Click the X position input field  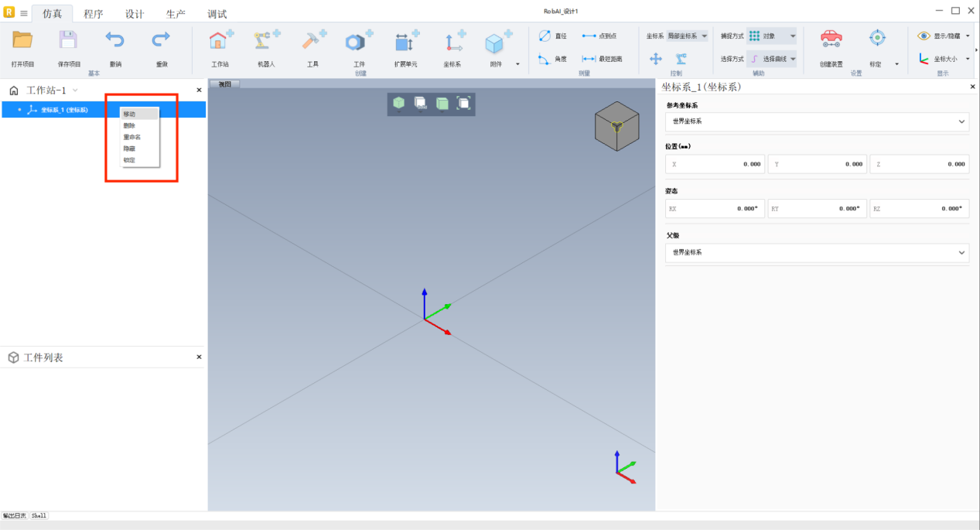[x=715, y=164]
